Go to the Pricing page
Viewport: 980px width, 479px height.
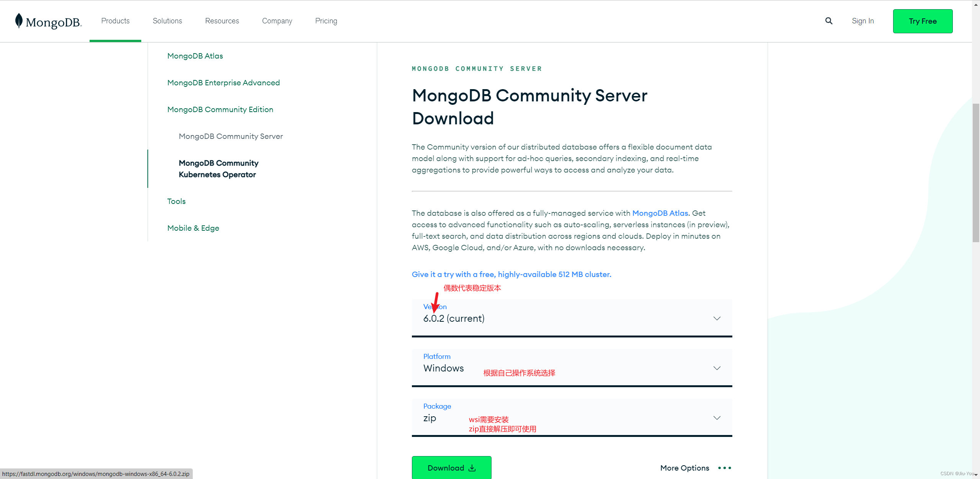[326, 21]
